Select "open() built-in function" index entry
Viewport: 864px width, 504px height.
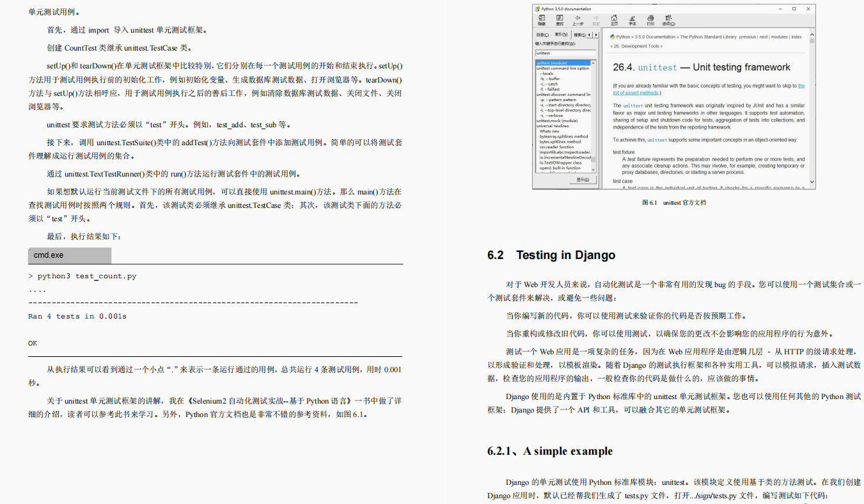[x=560, y=168]
